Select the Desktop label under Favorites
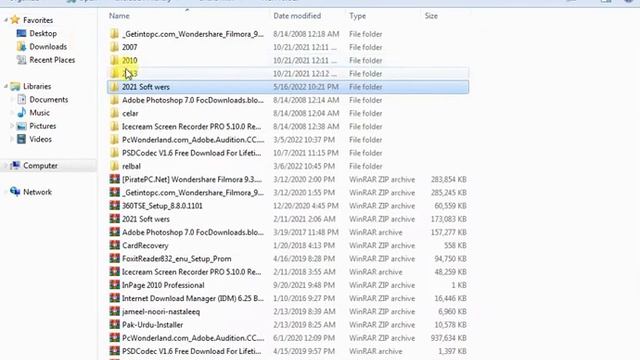640x360 pixels. coord(43,33)
